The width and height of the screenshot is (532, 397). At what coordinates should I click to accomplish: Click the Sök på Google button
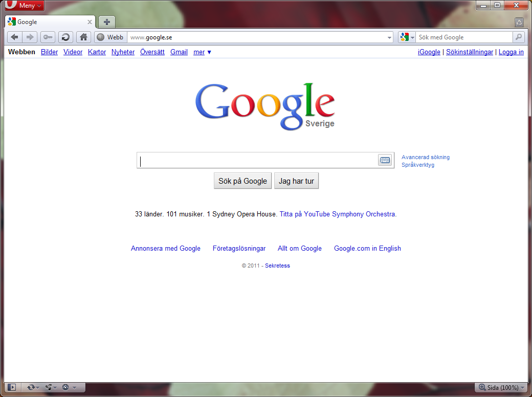[x=242, y=181]
